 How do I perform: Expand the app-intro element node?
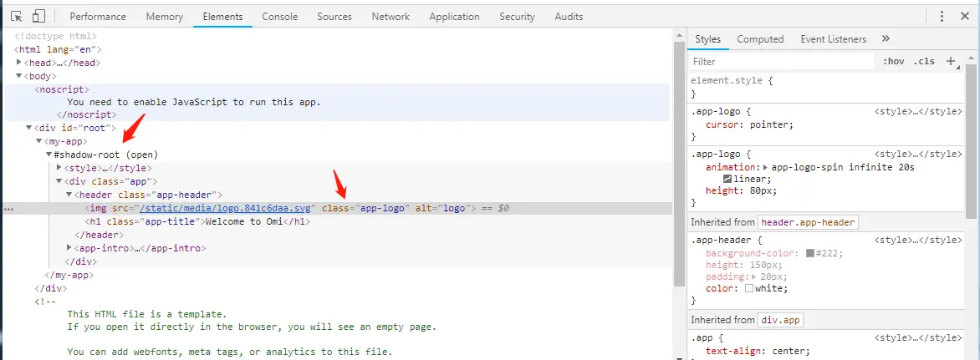69,248
